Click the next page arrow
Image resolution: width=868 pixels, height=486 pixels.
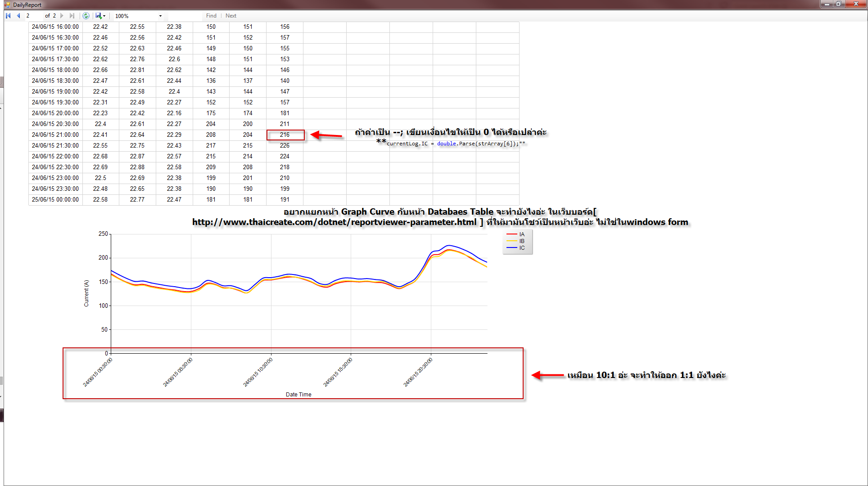click(62, 16)
